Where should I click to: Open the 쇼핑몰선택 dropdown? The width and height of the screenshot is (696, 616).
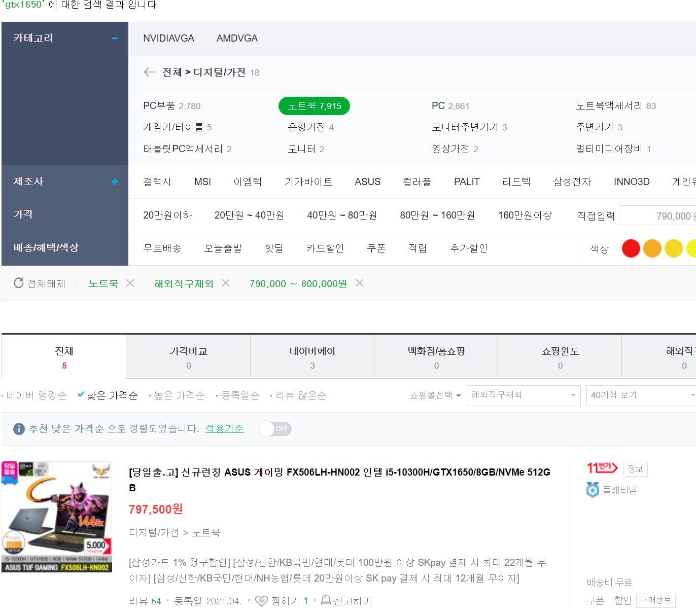point(435,395)
